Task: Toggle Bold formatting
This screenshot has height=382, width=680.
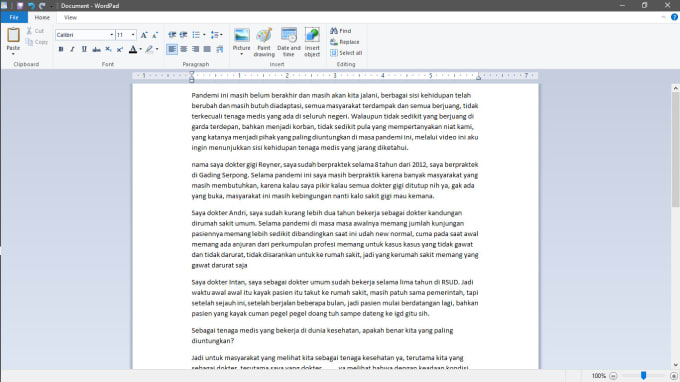Action: [61, 49]
